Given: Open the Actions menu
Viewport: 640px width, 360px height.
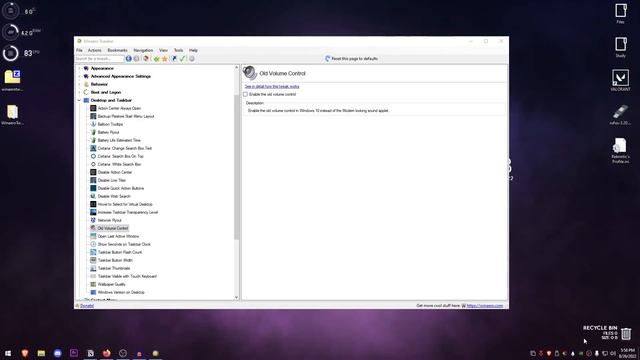Looking at the screenshot, I should pos(95,50).
